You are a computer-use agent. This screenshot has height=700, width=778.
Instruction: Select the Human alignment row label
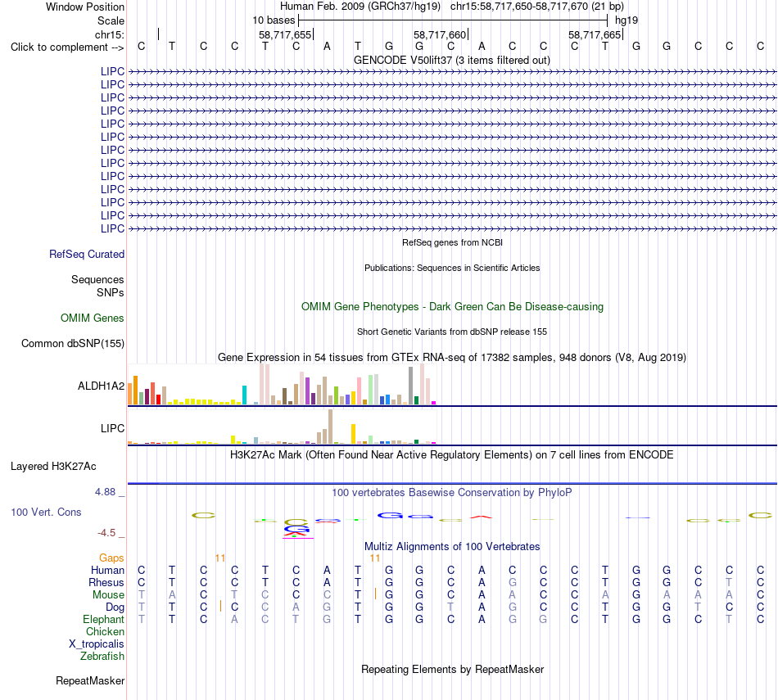[107, 571]
